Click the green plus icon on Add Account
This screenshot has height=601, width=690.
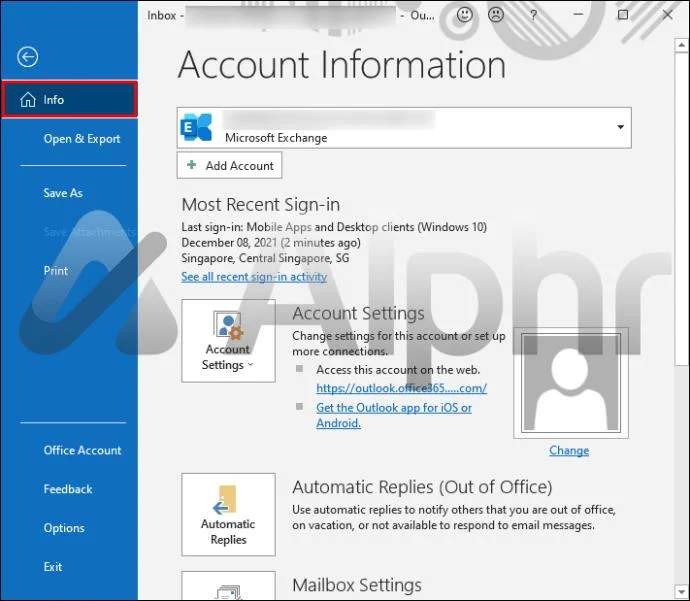click(x=191, y=165)
